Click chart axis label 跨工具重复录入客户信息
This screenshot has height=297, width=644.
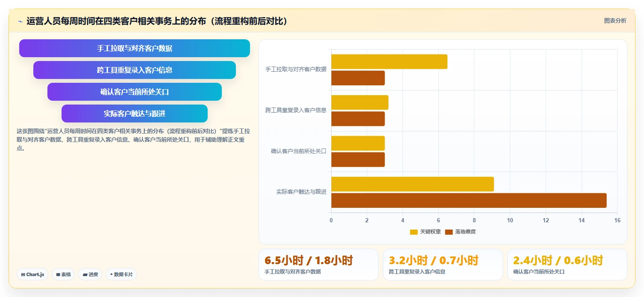click(x=296, y=110)
